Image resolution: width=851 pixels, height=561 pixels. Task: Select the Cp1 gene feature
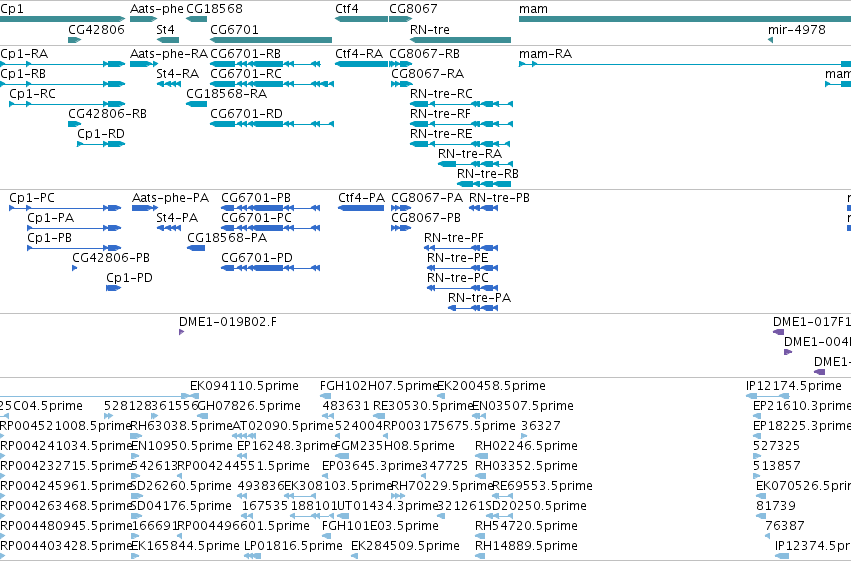(x=62, y=19)
